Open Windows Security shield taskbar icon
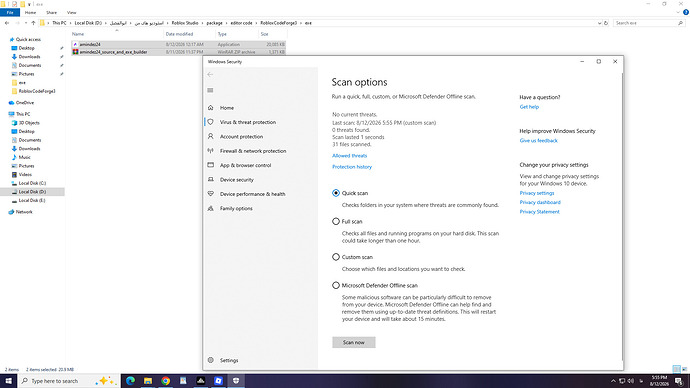Image resolution: width=690 pixels, height=388 pixels. click(x=236, y=381)
